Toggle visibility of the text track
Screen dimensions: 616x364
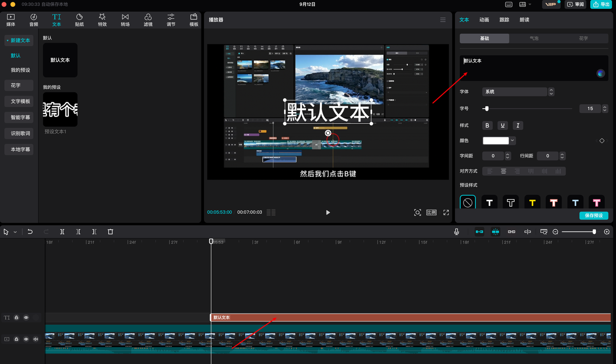coord(26,317)
